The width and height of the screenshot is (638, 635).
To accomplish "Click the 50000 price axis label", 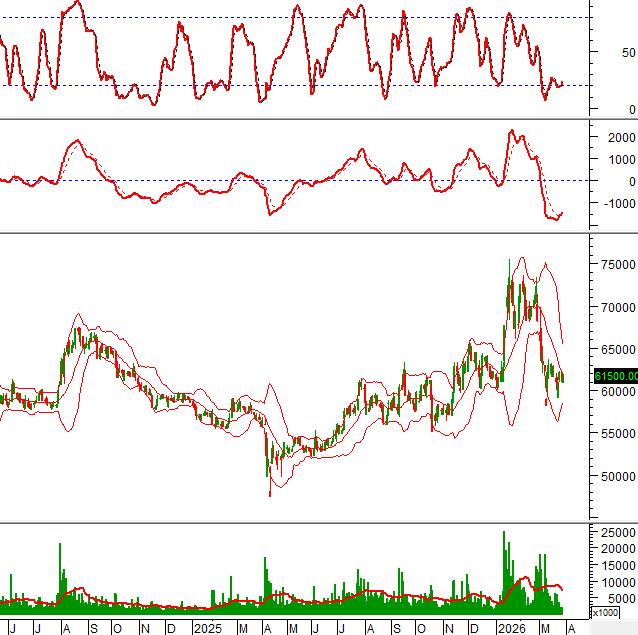I will click(617, 477).
